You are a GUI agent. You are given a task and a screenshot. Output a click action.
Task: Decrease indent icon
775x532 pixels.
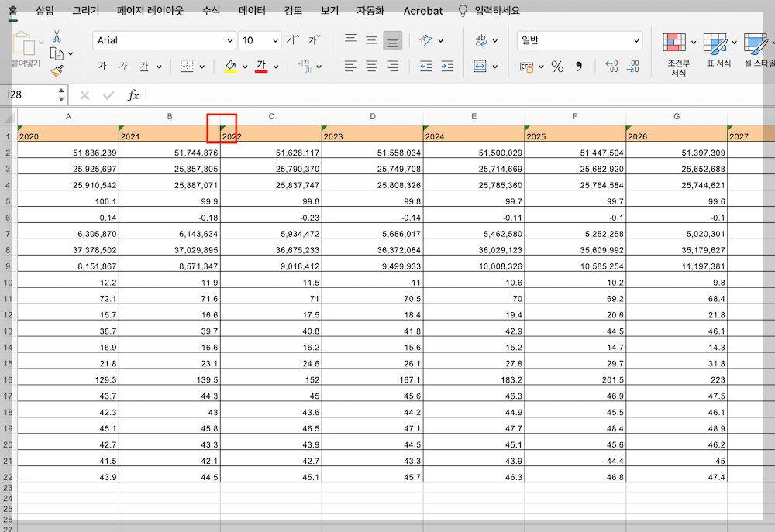tap(425, 66)
